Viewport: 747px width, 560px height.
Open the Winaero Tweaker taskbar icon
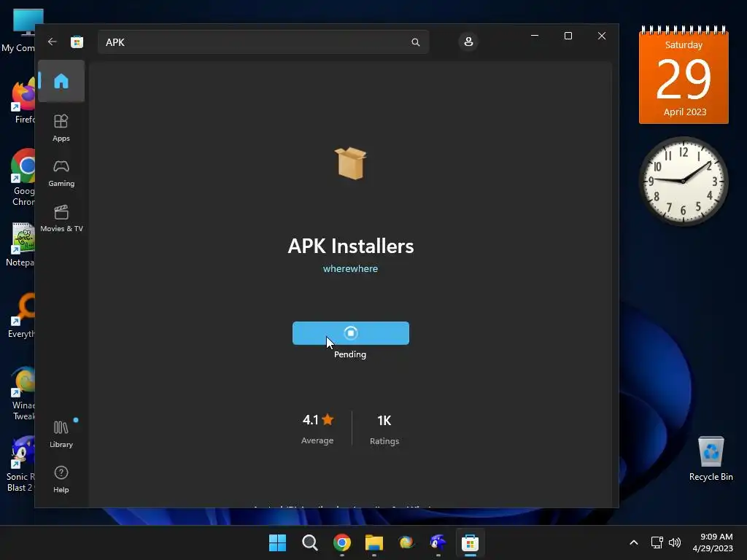click(x=406, y=542)
